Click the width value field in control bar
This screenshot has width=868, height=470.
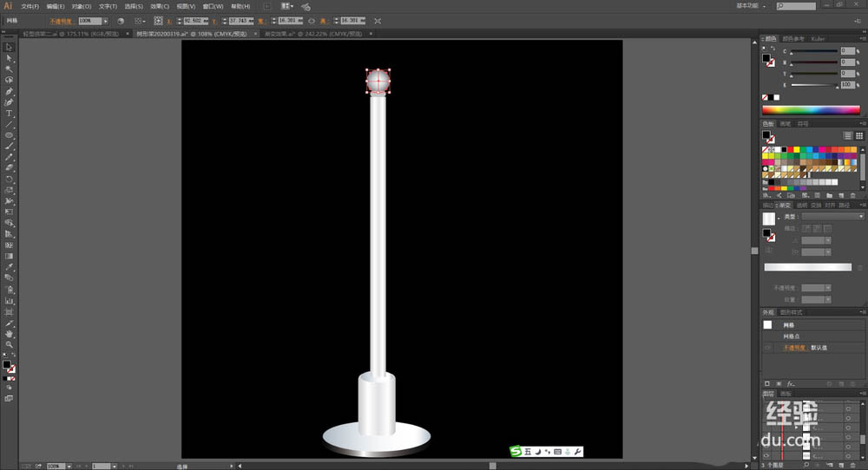coord(290,21)
